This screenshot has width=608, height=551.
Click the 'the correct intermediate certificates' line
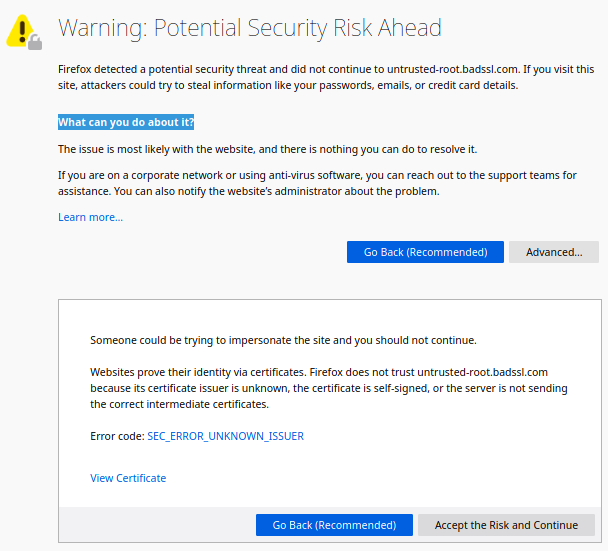(180, 404)
